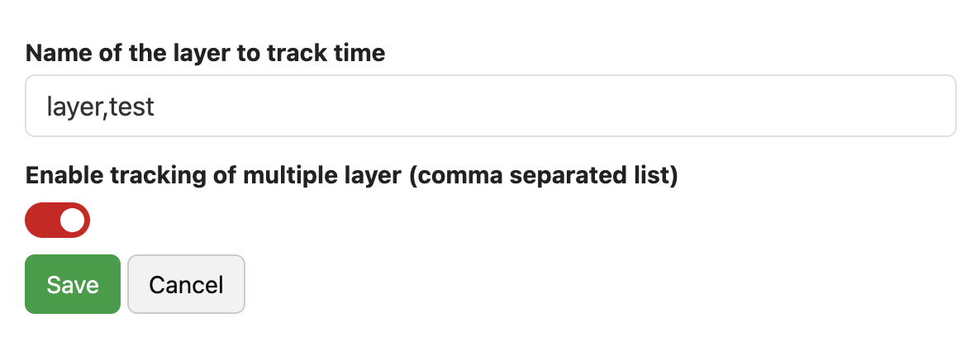980x337 pixels.
Task: Click the "Name of the layer to track time" label
Action: click(x=206, y=54)
